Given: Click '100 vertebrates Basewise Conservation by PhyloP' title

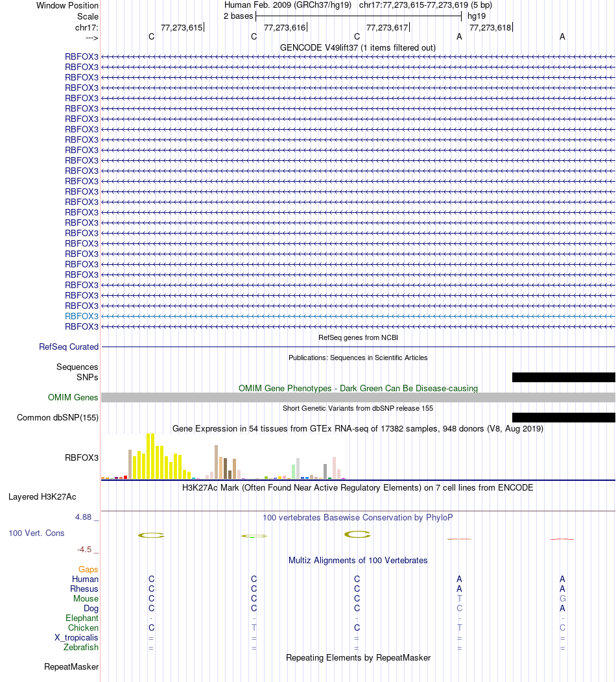Looking at the screenshot, I should tap(358, 518).
